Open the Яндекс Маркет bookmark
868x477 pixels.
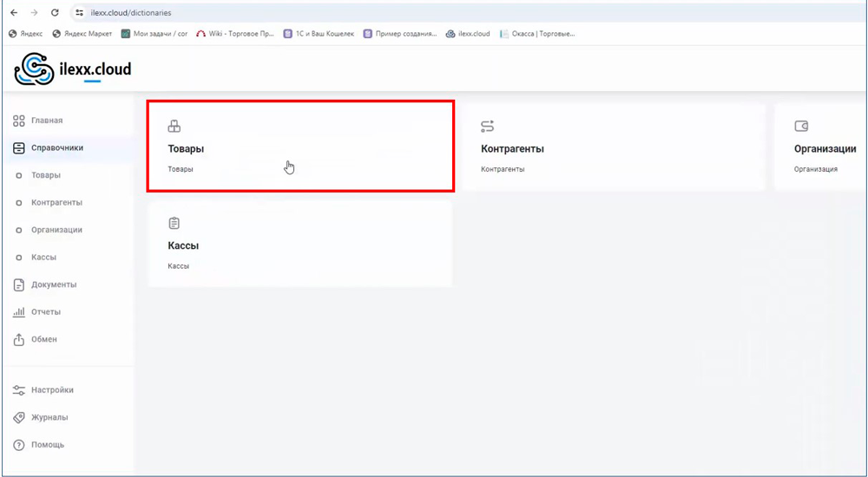[82, 34]
